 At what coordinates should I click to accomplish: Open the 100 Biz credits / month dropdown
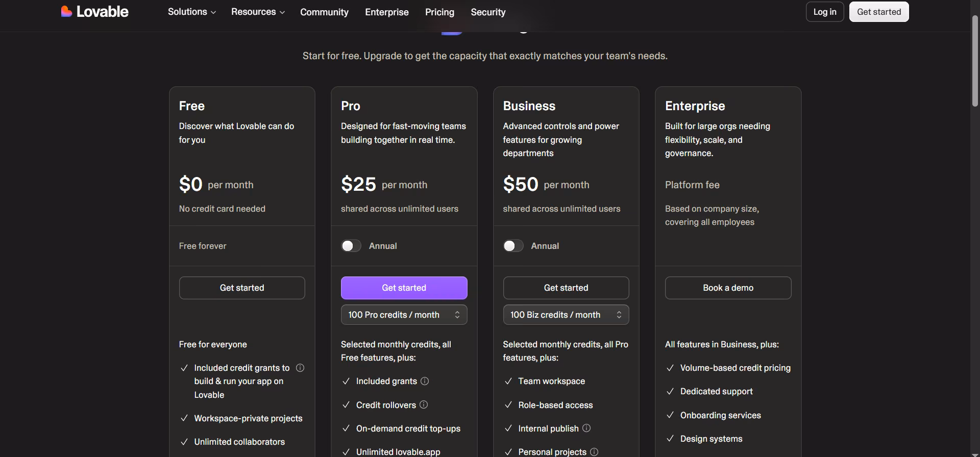566,315
